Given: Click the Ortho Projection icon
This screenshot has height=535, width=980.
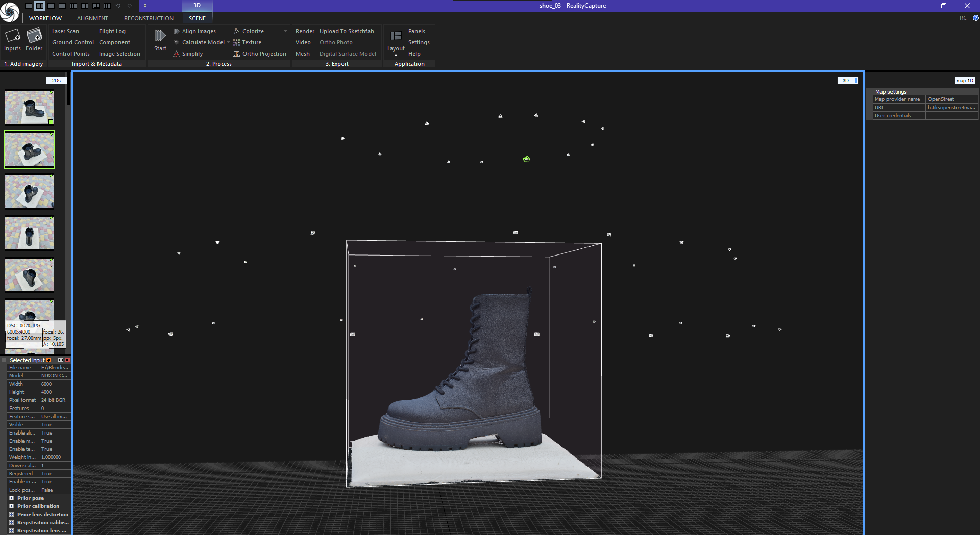Looking at the screenshot, I should pyautogui.click(x=236, y=54).
